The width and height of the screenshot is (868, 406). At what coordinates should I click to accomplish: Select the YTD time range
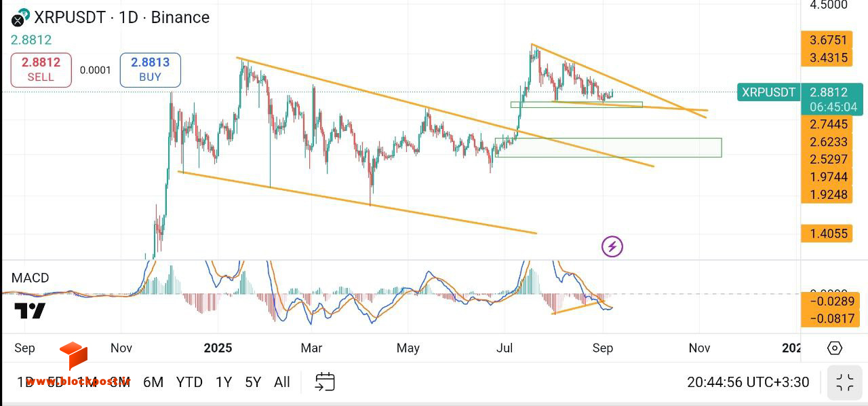[189, 382]
